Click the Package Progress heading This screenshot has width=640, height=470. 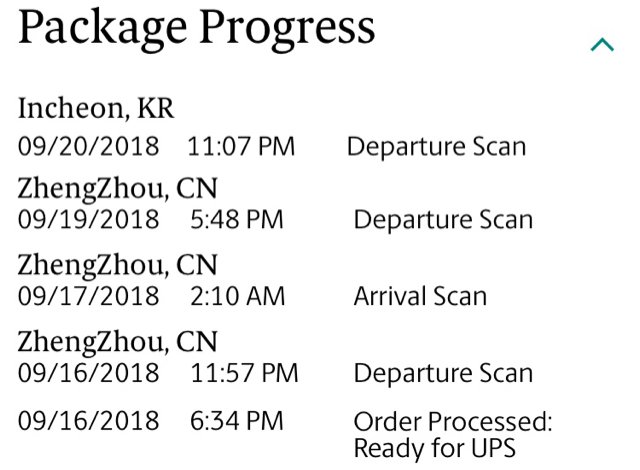coord(196,28)
